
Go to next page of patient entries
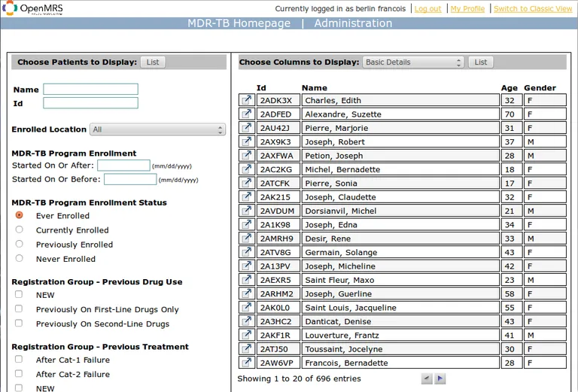(x=440, y=379)
